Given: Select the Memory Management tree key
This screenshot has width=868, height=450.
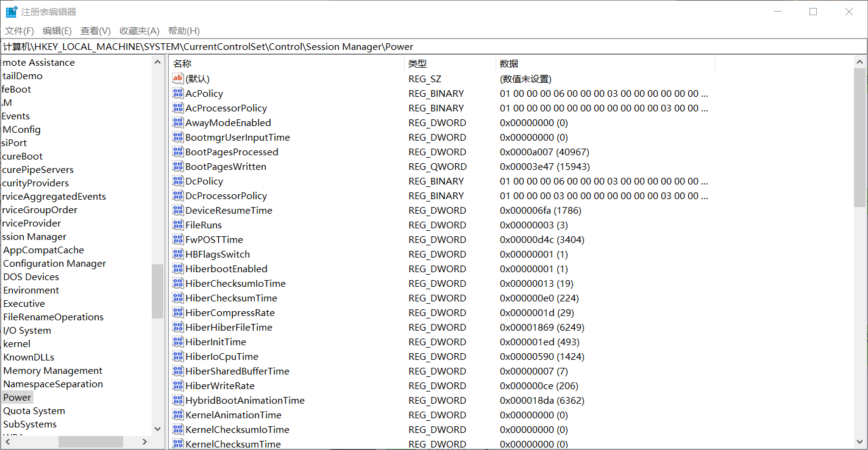Looking at the screenshot, I should click(x=53, y=370).
